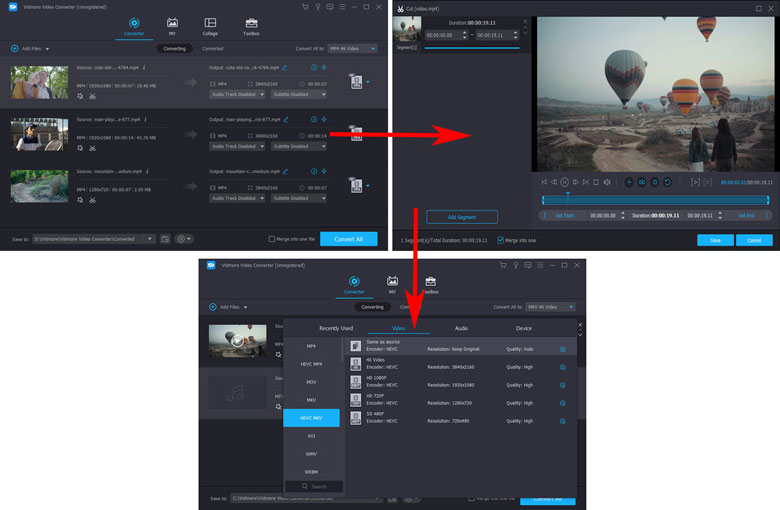Open the Toolbox tab in the top-left Vidmore window
Image resolution: width=780 pixels, height=510 pixels.
point(251,26)
